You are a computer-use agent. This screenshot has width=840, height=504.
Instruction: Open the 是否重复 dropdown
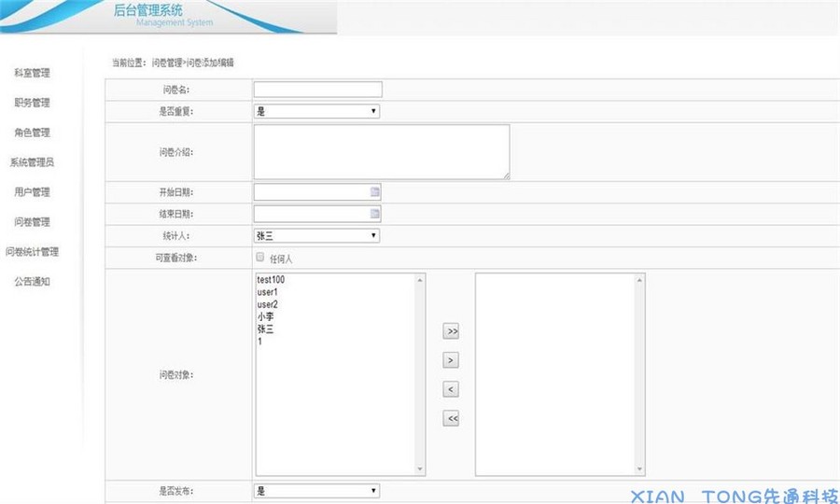(x=316, y=111)
